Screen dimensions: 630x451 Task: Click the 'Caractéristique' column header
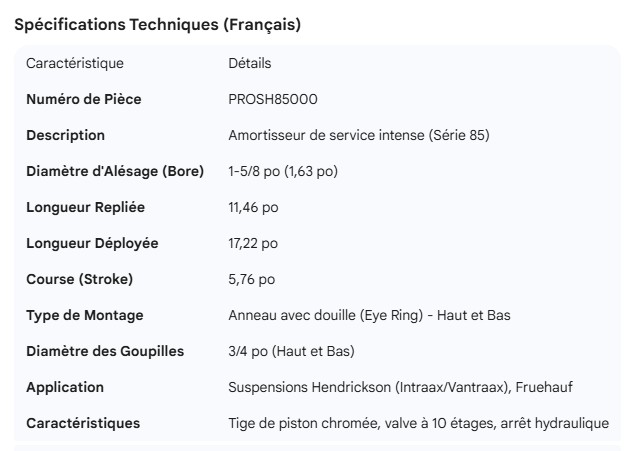[x=75, y=63]
